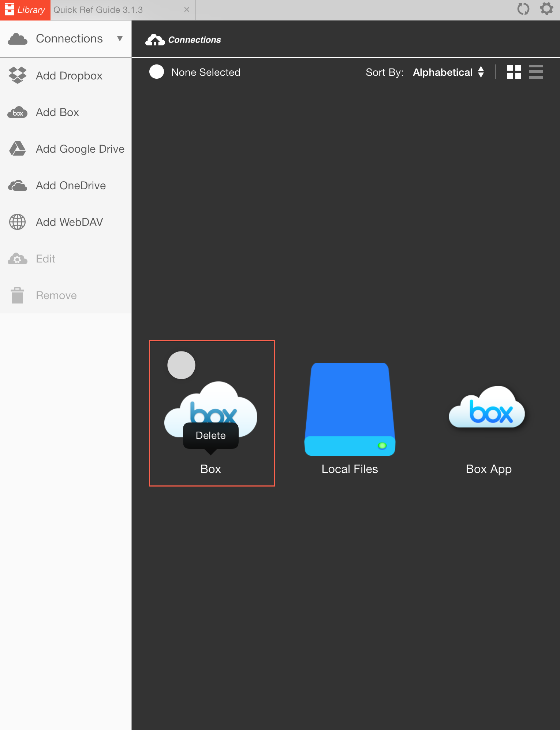Open the Alphabetical sort dropdown
The height and width of the screenshot is (730, 560).
click(x=443, y=72)
